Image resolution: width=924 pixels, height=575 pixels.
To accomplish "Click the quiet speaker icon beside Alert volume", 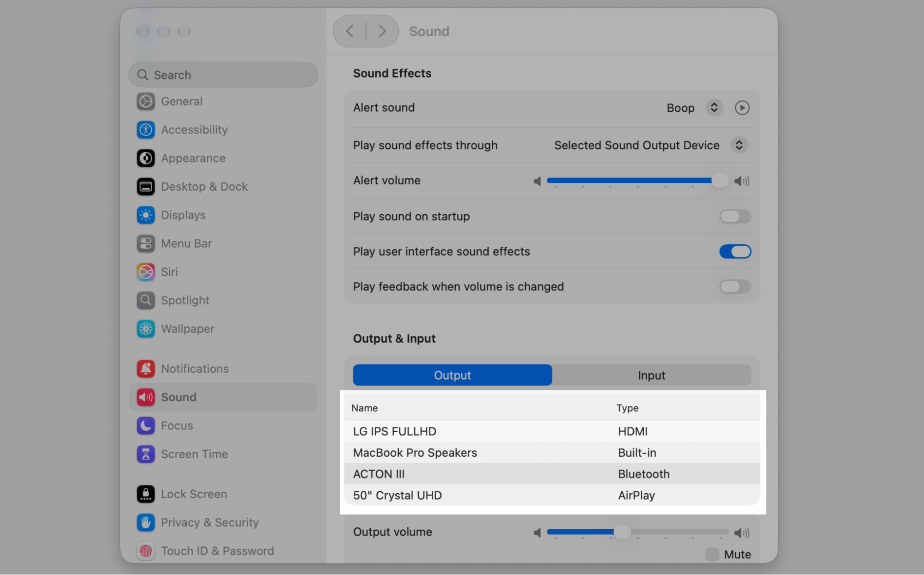I will click(x=537, y=181).
